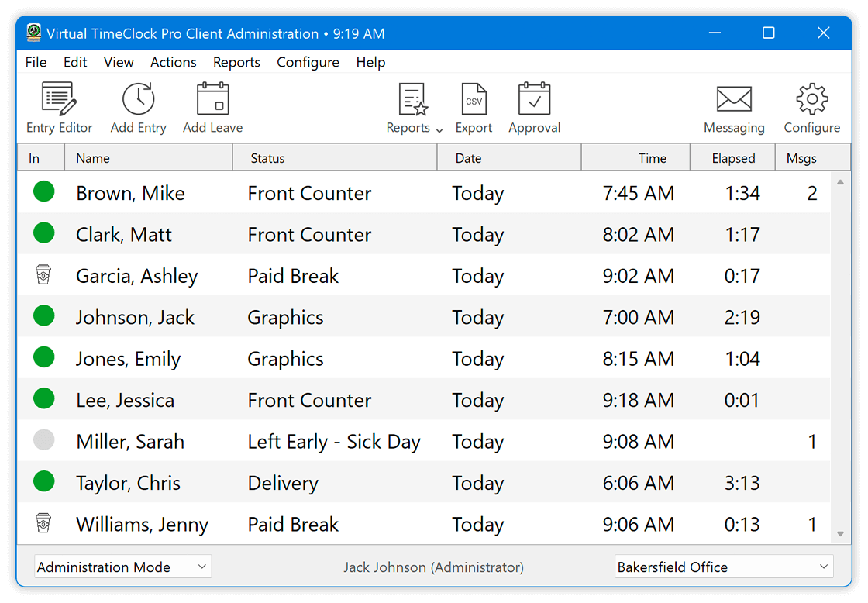Select the Lee, Jessica name
This screenshot has width=868, height=603.
pyautogui.click(x=125, y=401)
